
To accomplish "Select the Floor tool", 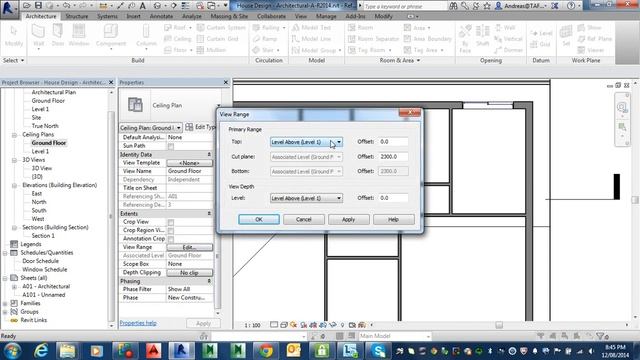I will click(178, 50).
